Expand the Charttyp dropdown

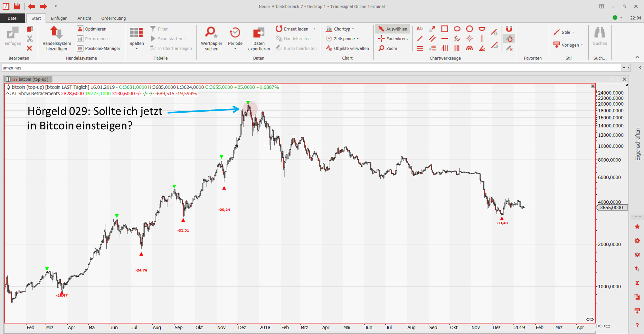click(340, 29)
